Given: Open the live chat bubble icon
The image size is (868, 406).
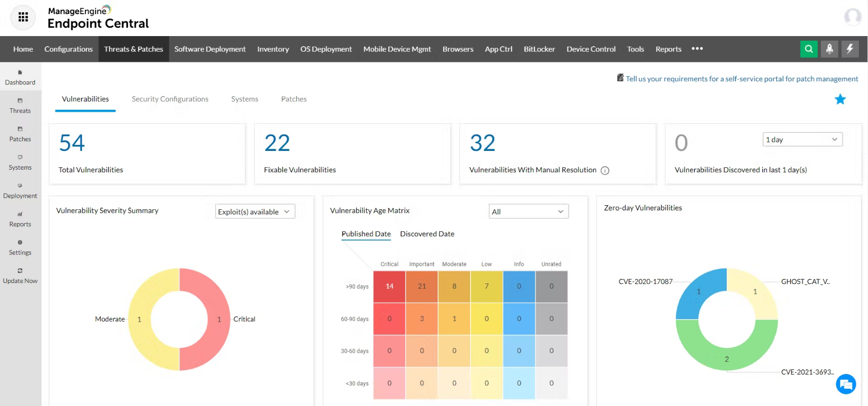Looking at the screenshot, I should click(846, 384).
